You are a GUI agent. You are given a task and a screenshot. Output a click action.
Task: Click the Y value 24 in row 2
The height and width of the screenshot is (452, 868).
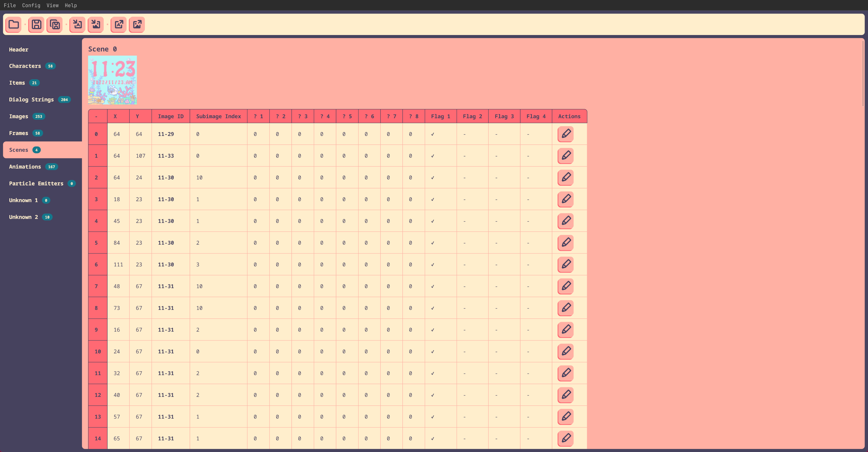[x=139, y=178]
